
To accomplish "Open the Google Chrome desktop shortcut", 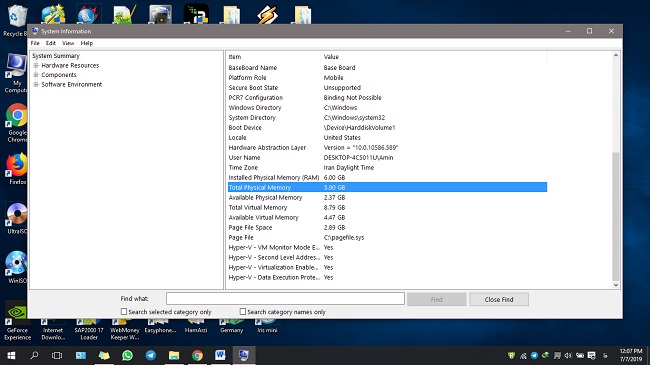I will [17, 123].
